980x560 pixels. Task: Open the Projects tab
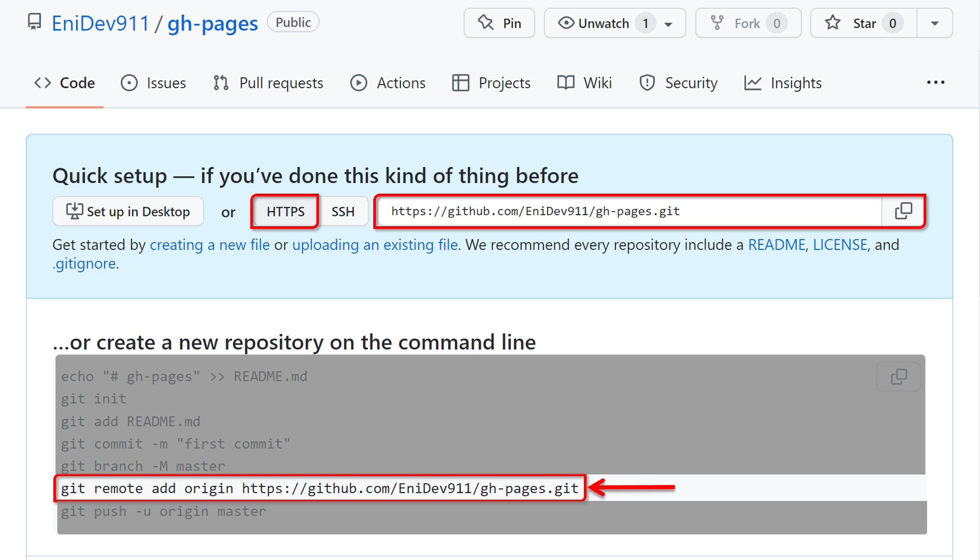pyautogui.click(x=491, y=83)
